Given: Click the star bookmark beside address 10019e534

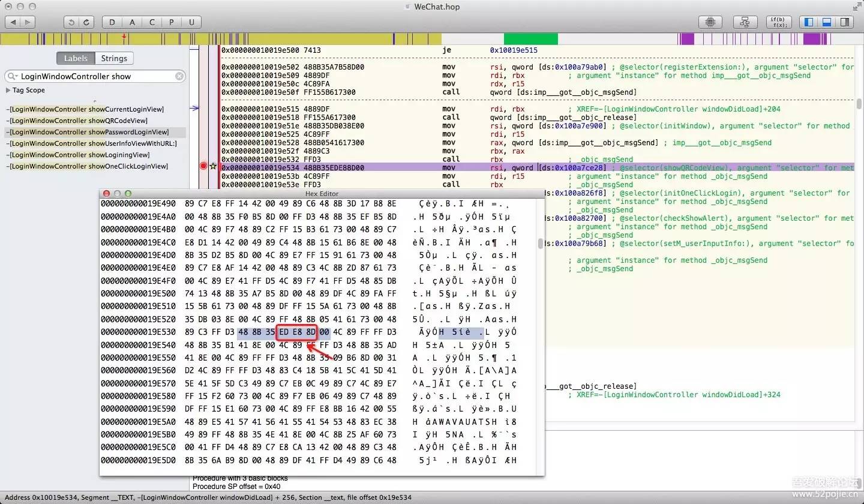Looking at the screenshot, I should [213, 166].
